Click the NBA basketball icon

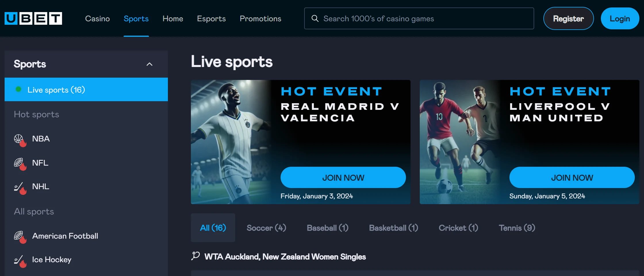(20, 140)
